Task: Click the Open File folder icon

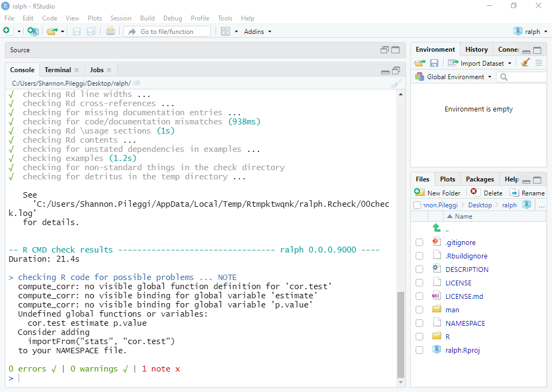Action: (52, 31)
